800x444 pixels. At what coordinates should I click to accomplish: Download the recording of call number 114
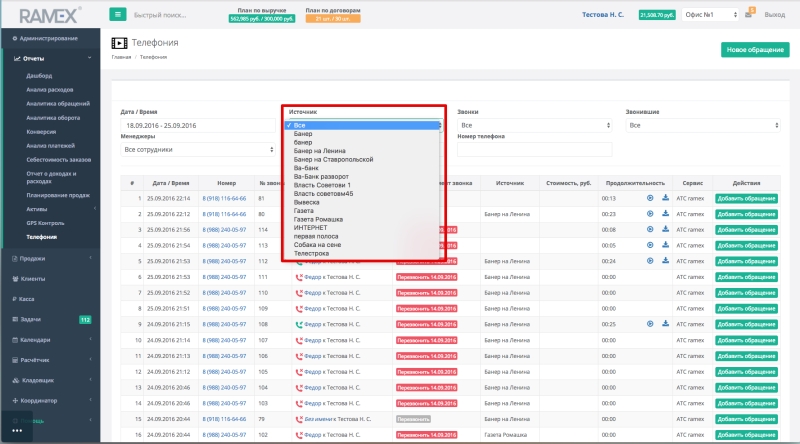665,230
